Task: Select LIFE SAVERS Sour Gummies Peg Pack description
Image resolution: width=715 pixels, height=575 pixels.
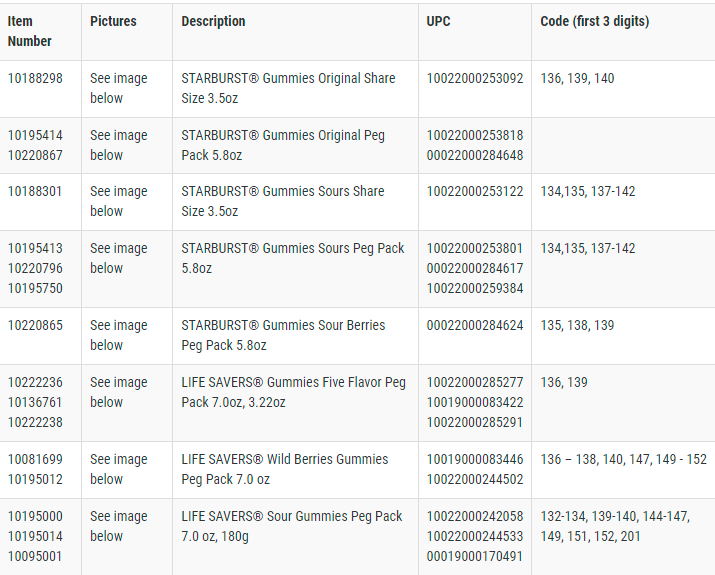Action: (x=292, y=526)
